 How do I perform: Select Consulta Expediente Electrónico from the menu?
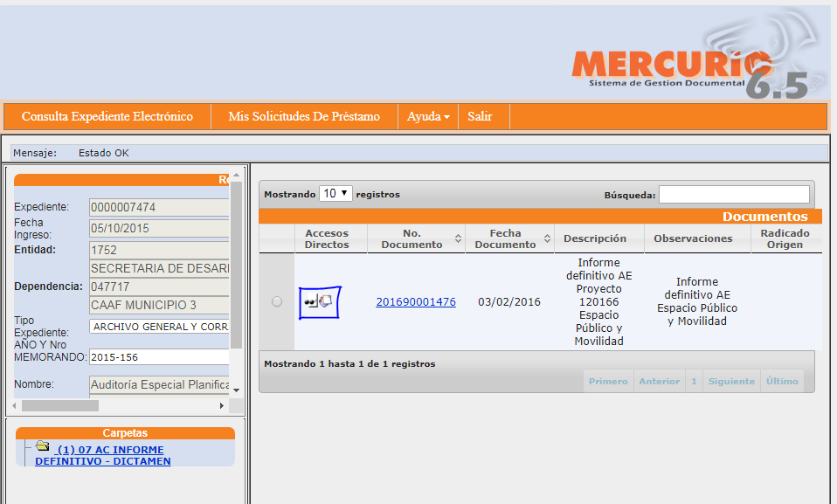[x=105, y=116]
